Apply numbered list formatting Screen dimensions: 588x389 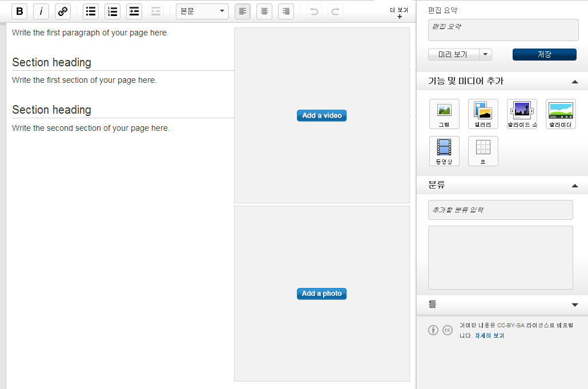point(112,11)
